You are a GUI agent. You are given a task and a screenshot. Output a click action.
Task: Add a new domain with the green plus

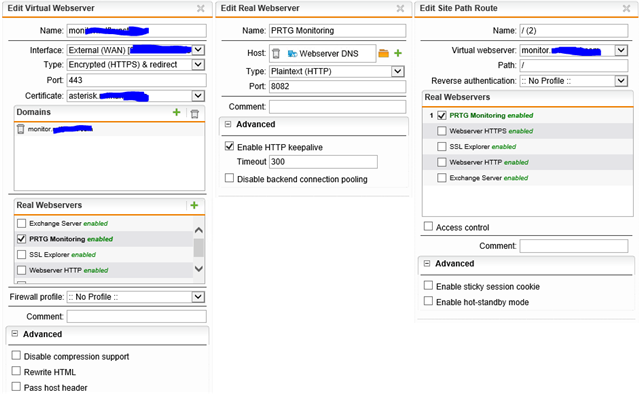176,112
